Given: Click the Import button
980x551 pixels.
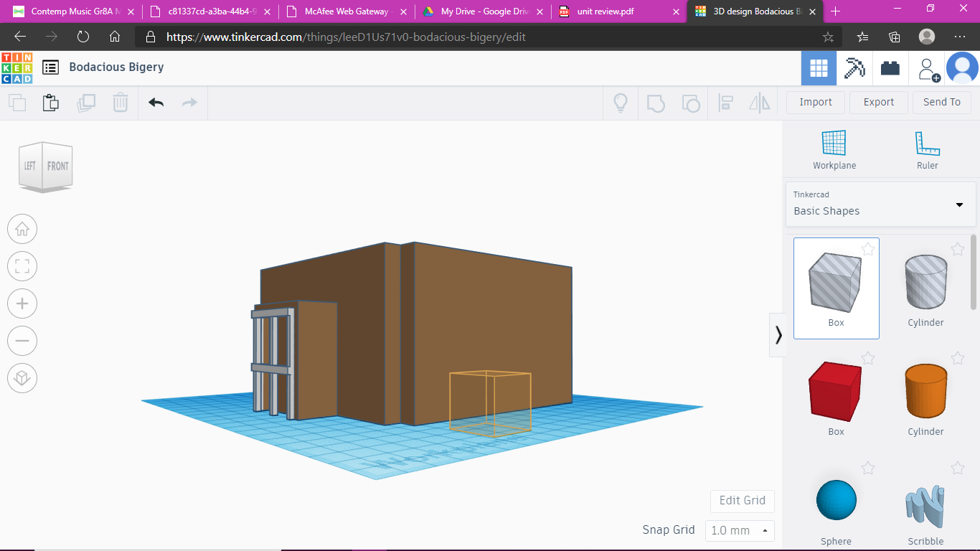Looking at the screenshot, I should pyautogui.click(x=816, y=102).
